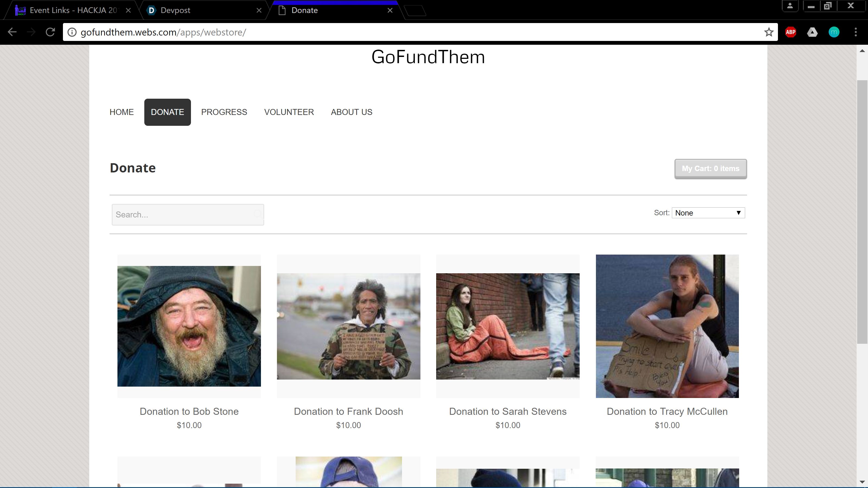Click Bob Stone's donation photo
Screen dimensions: 868x488
(189, 326)
